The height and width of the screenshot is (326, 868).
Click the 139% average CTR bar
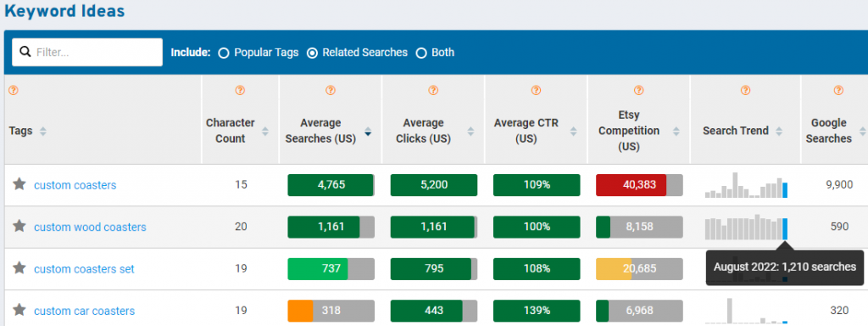click(537, 311)
